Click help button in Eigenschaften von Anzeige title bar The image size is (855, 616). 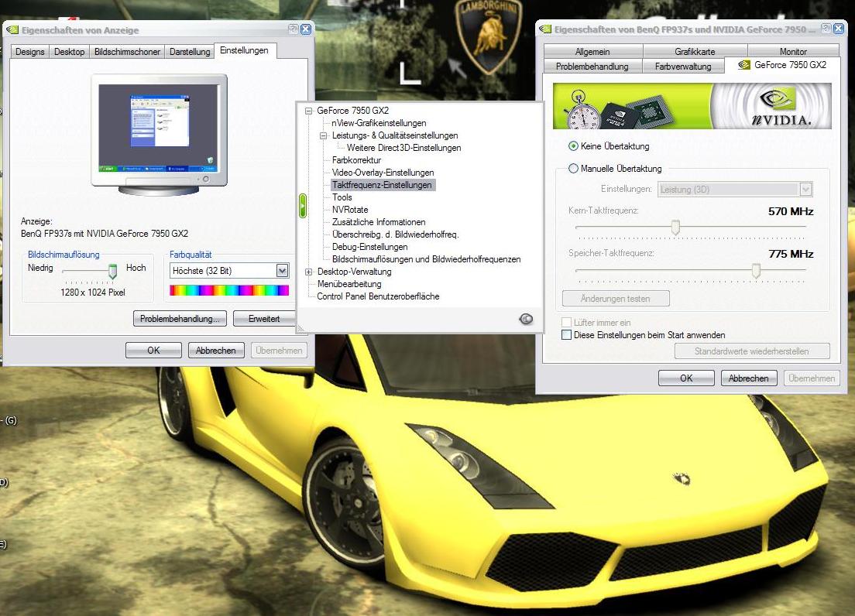coord(294,29)
